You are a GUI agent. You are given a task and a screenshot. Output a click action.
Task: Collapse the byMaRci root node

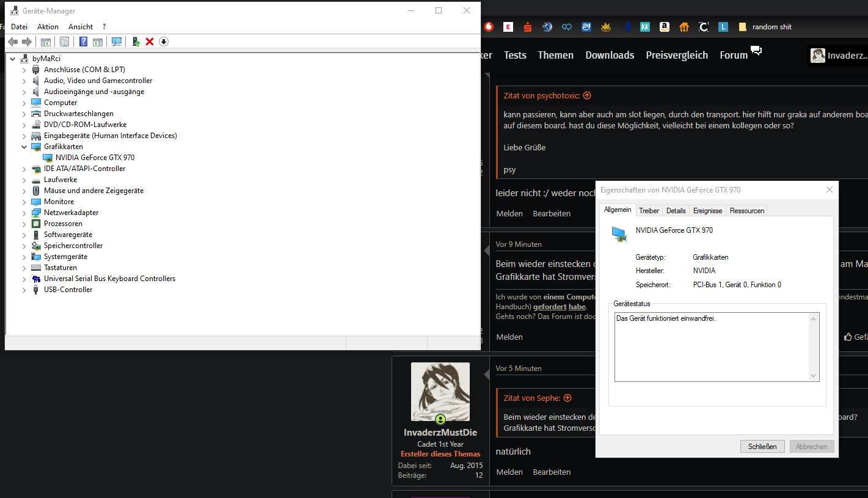coord(13,59)
